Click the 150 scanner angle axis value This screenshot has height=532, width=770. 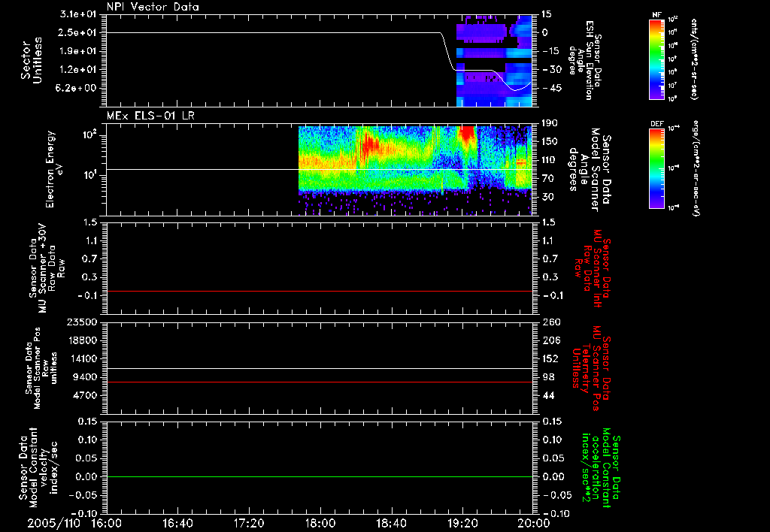coord(550,141)
